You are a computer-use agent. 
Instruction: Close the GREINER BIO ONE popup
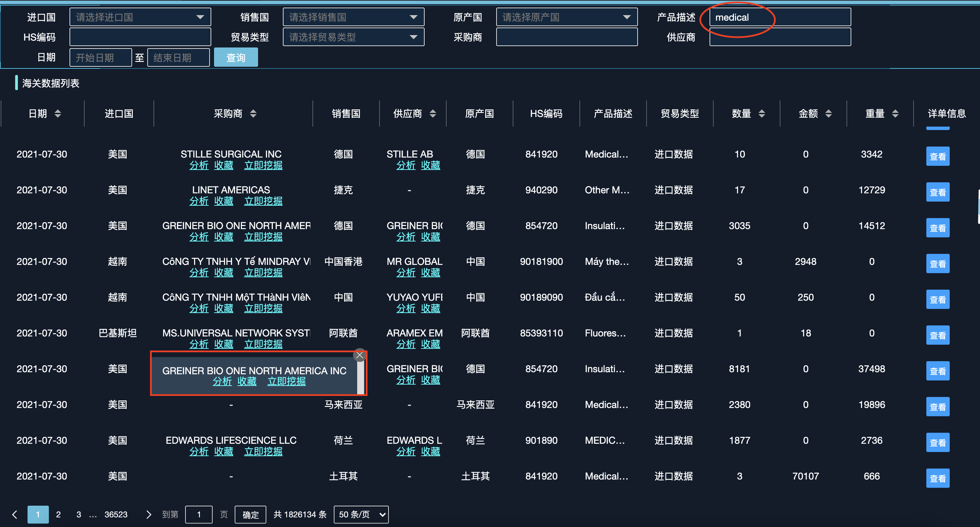(359, 355)
